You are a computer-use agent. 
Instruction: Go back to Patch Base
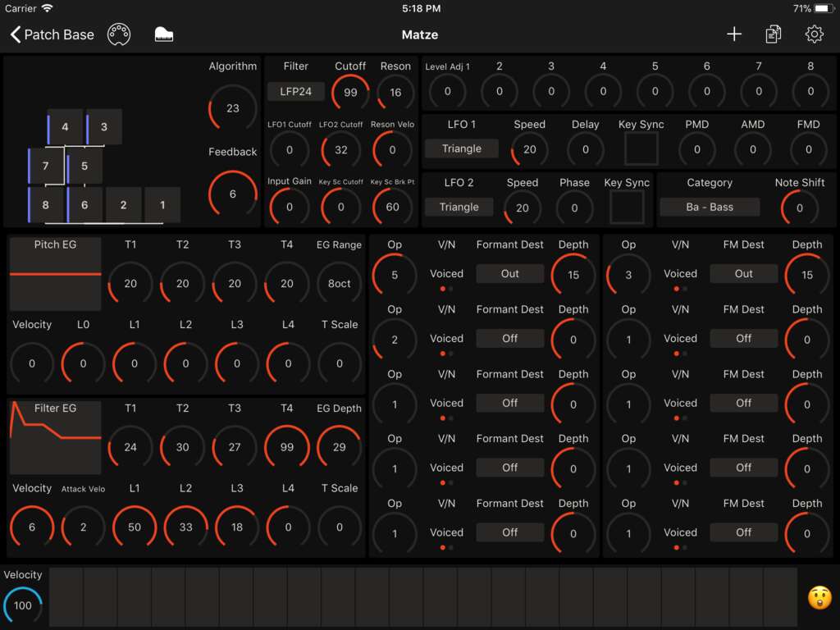tap(52, 34)
